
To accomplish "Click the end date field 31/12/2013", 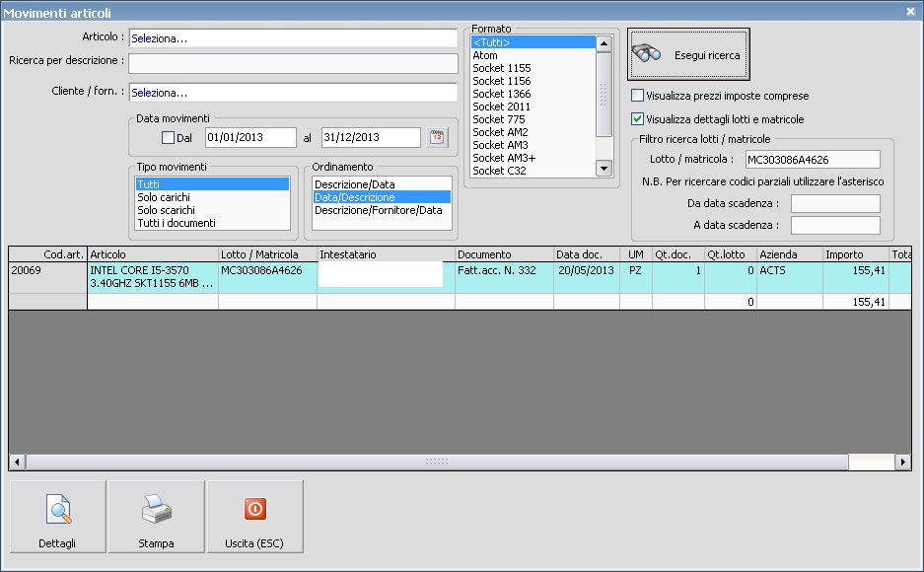I will tap(371, 137).
